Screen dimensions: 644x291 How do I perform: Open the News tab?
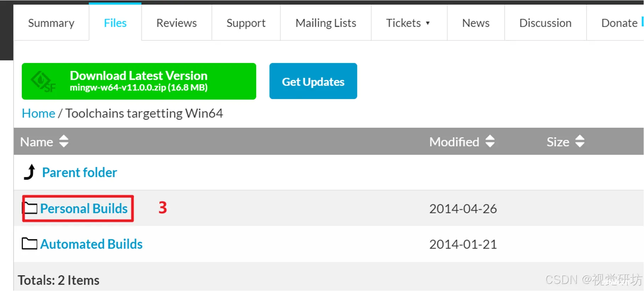(x=476, y=23)
